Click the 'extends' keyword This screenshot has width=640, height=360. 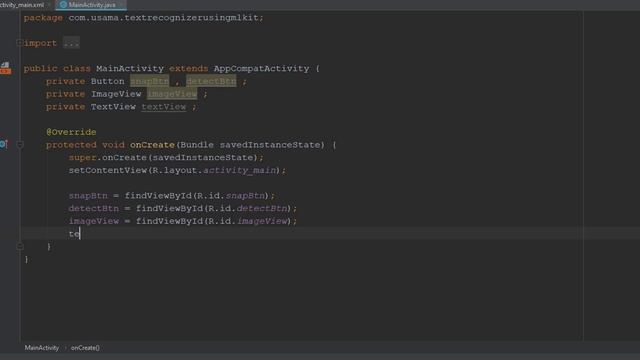pos(189,69)
